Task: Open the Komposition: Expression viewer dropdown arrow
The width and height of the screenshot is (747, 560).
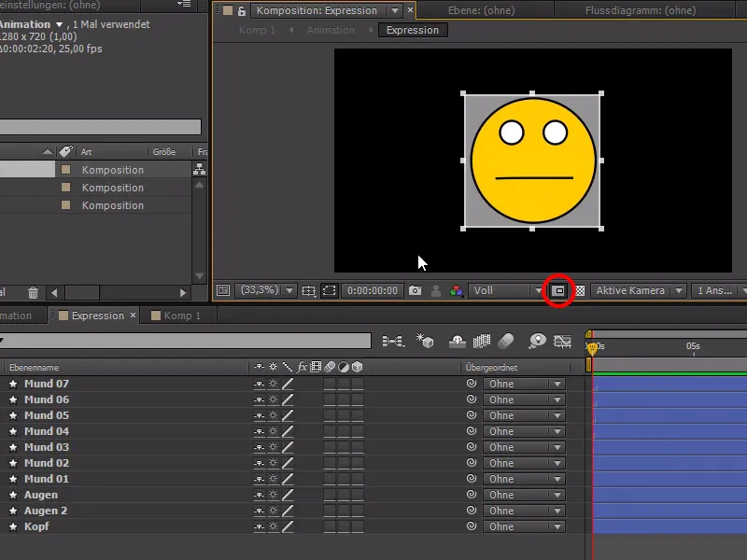Action: pos(395,10)
